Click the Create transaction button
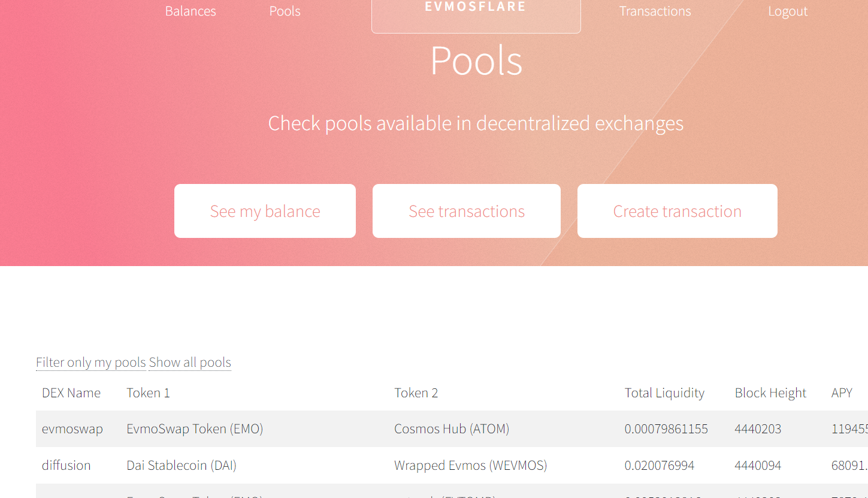 coord(677,211)
